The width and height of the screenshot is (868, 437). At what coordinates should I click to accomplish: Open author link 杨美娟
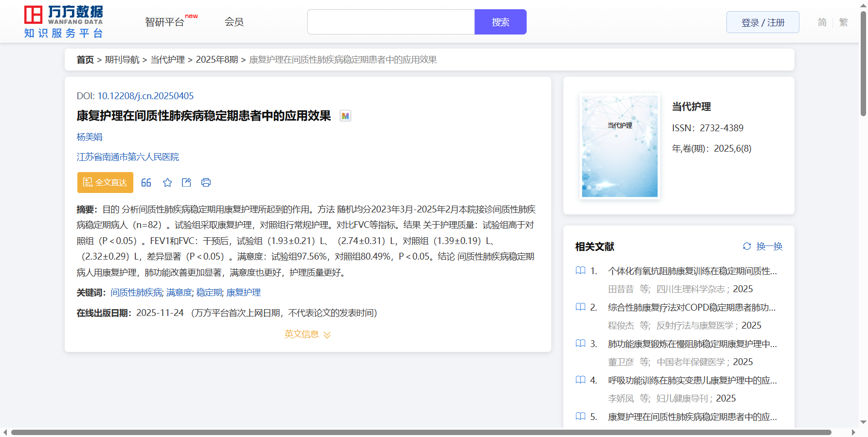click(90, 137)
